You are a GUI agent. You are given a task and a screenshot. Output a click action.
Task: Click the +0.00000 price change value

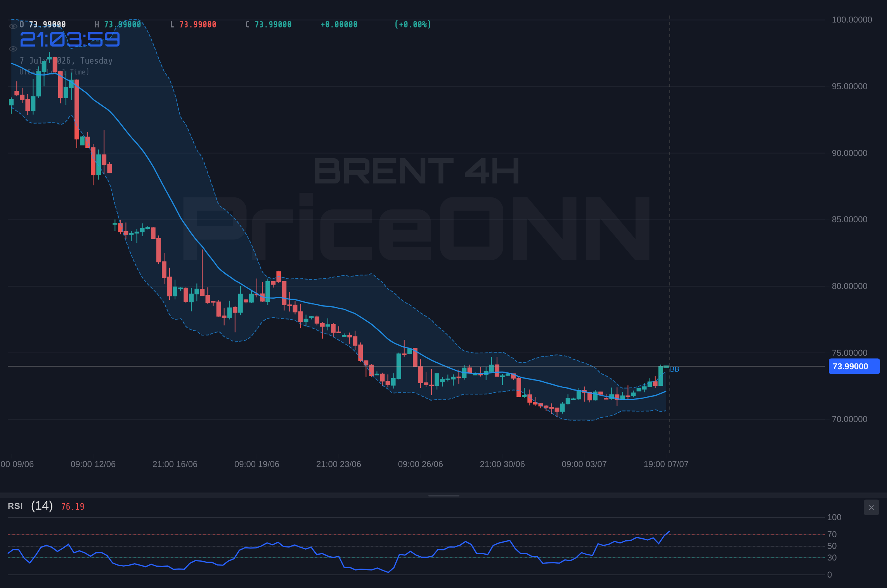coord(339,24)
